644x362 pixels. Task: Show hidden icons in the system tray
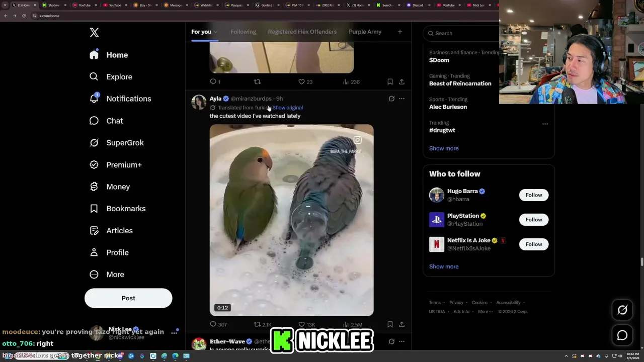point(567,356)
